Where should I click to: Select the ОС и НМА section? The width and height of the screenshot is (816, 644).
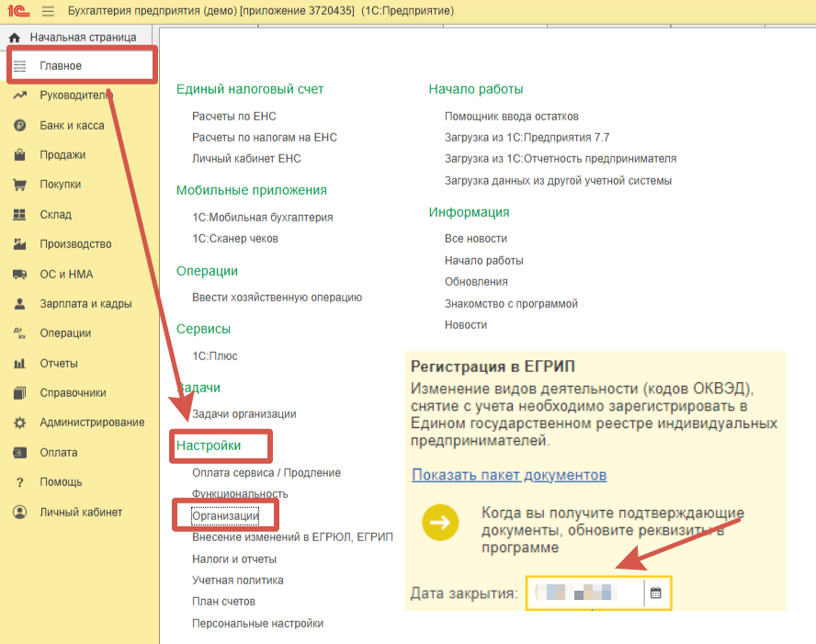pos(66,274)
